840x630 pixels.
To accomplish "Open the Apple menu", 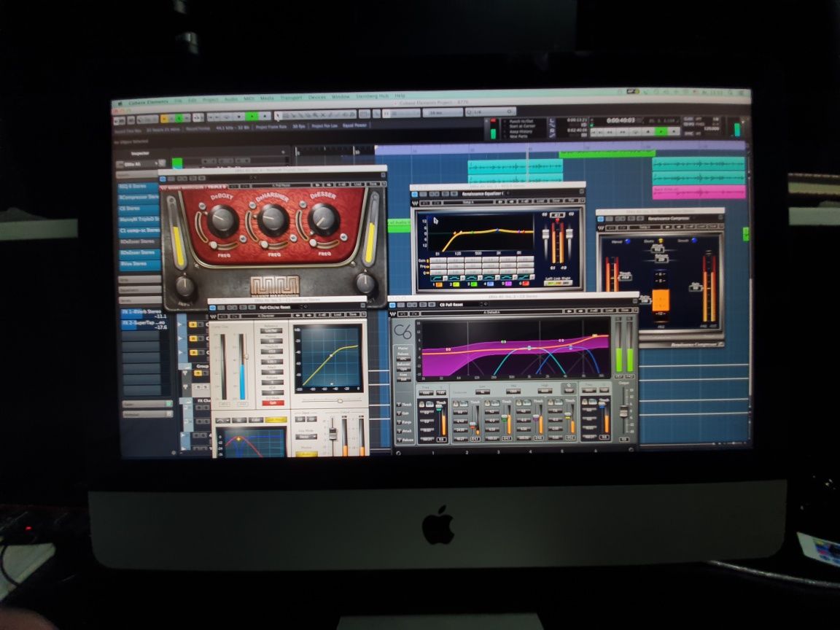I will tap(120, 103).
